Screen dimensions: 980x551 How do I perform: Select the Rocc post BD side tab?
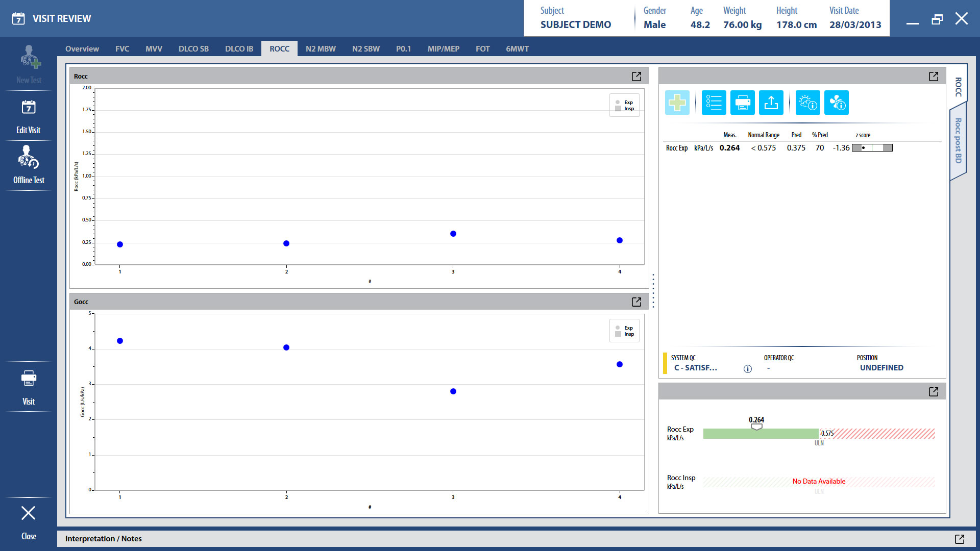click(958, 141)
